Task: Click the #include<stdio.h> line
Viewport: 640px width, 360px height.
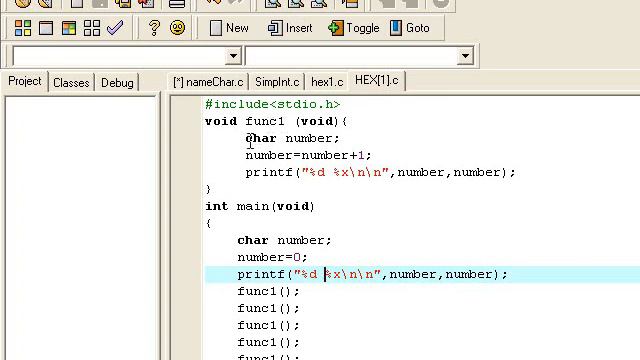Action: 273,104
